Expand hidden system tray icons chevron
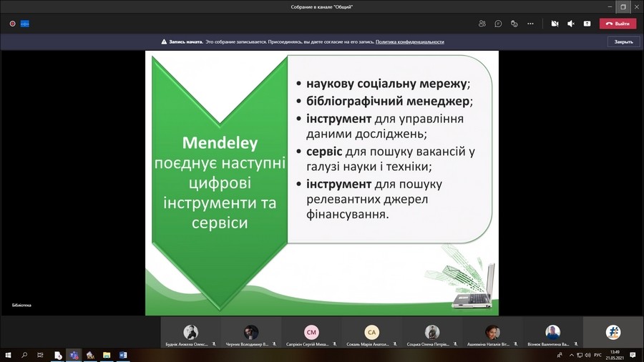 click(x=571, y=356)
